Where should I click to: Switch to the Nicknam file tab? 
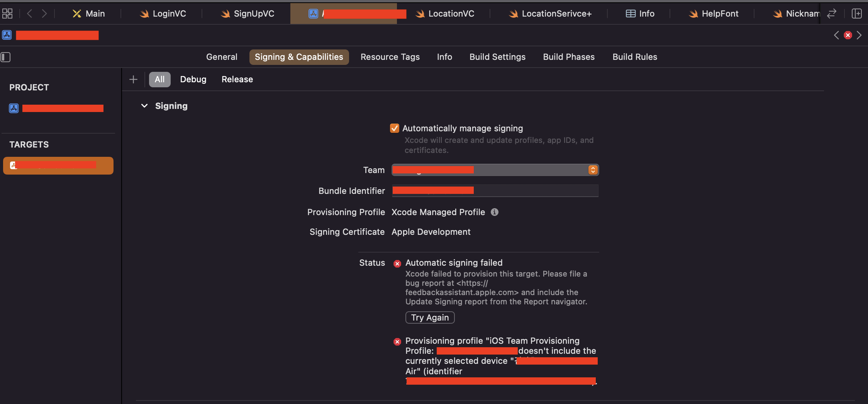pos(796,14)
